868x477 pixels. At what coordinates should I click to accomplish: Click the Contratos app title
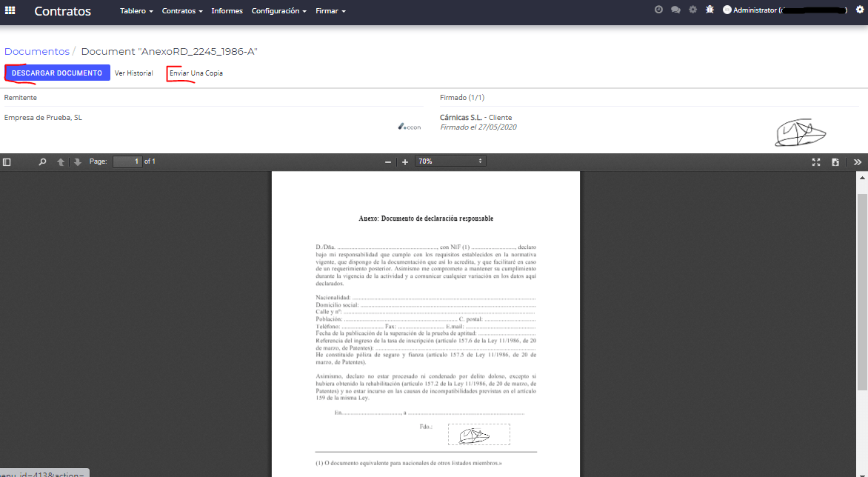62,11
